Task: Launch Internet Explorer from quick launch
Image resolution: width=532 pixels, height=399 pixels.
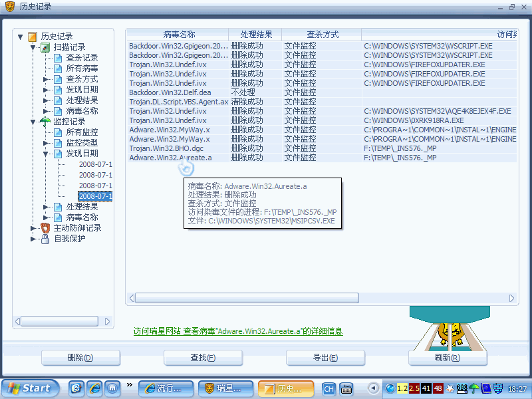Action: click(x=94, y=388)
